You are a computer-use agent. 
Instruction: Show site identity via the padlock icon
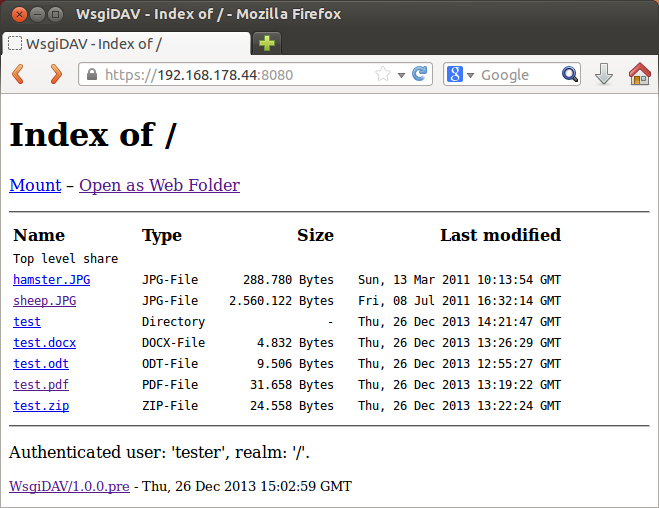coord(91,75)
